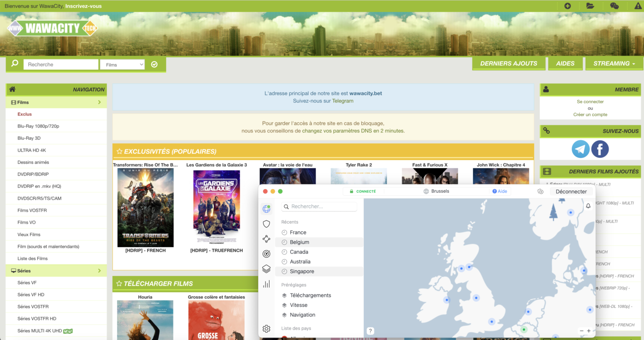
Task: Click the Inscrivez-vous link in top bar
Action: 83,6
